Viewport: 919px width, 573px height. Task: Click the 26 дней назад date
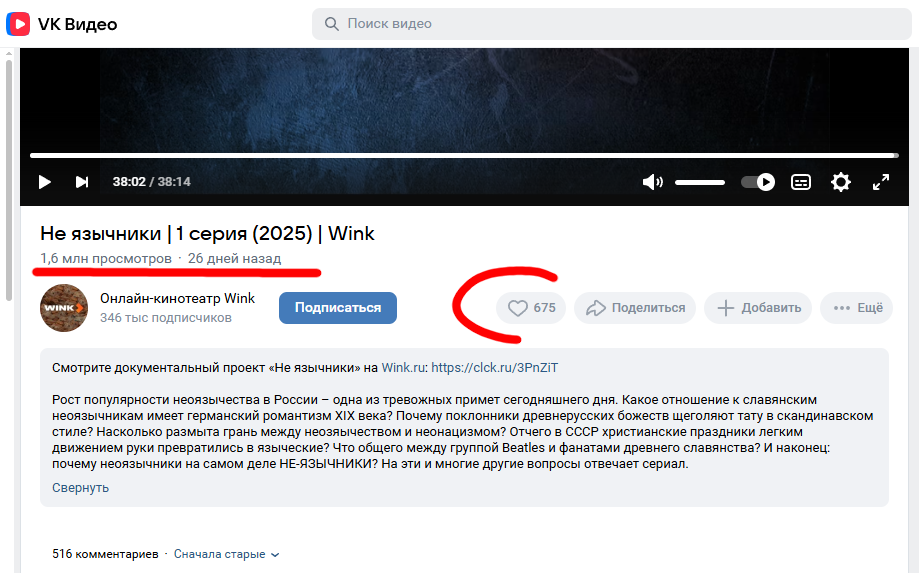coord(234,258)
